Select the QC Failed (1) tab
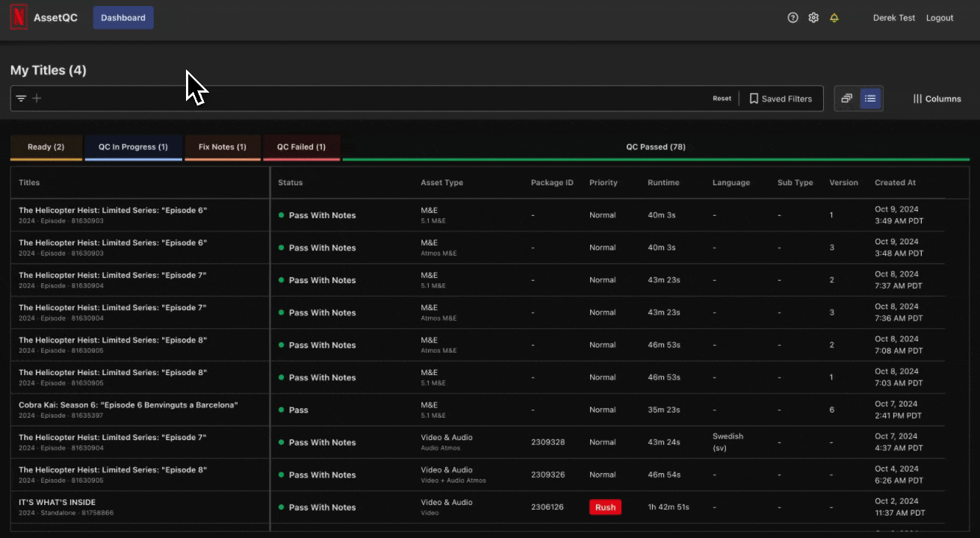Image resolution: width=980 pixels, height=538 pixels. tap(301, 147)
